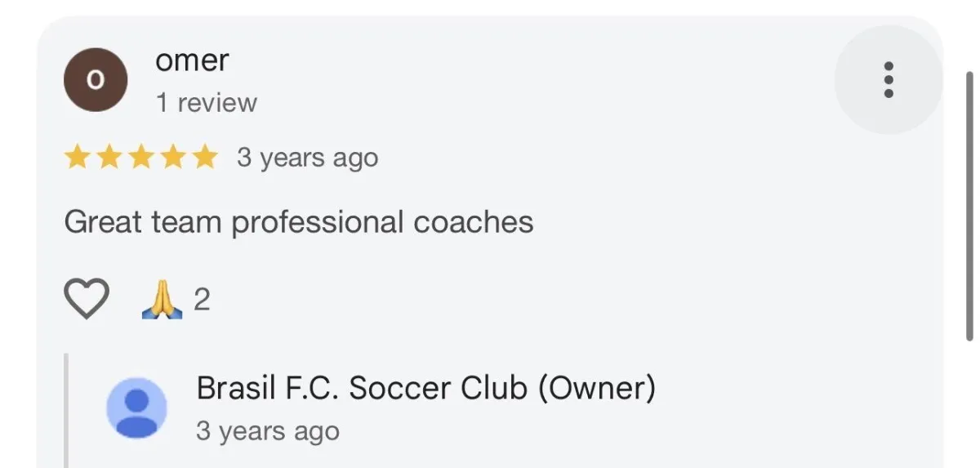Viewport: 980px width, 468px height.
Task: Click the praying hands emoji reaction
Action: 162,300
